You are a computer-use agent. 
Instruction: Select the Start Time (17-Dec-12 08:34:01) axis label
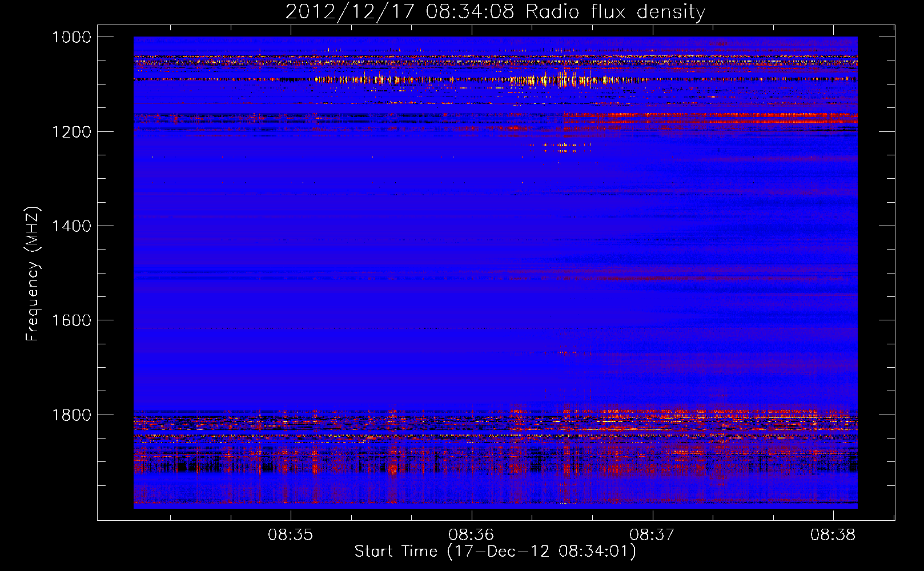[x=495, y=552]
